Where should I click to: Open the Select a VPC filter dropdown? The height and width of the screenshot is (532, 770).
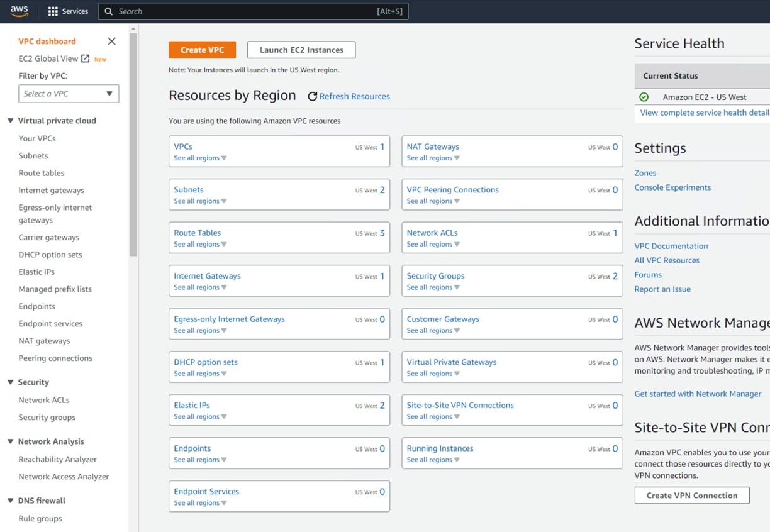(x=69, y=94)
